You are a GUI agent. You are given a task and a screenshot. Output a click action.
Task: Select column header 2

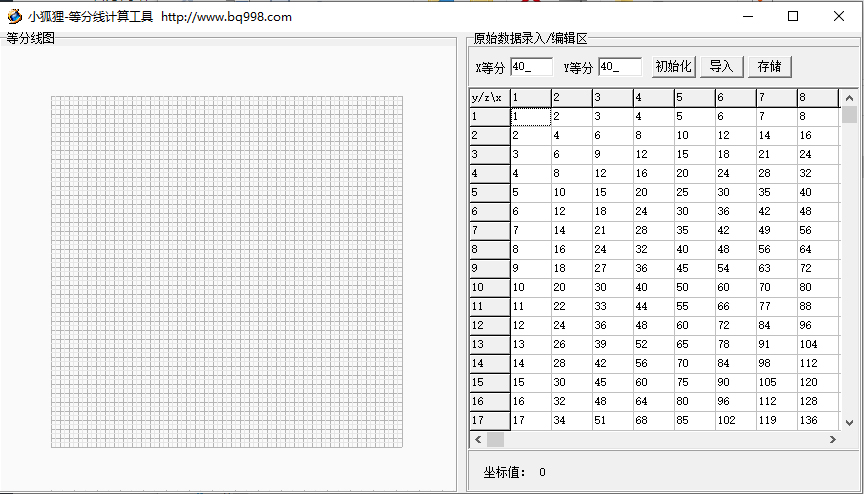572,97
